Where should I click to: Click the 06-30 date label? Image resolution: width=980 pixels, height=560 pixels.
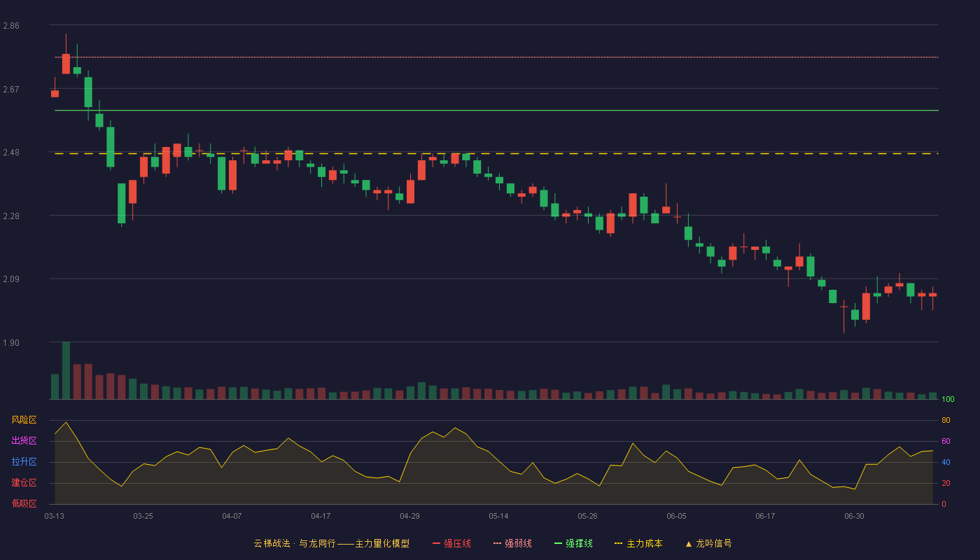pyautogui.click(x=855, y=516)
